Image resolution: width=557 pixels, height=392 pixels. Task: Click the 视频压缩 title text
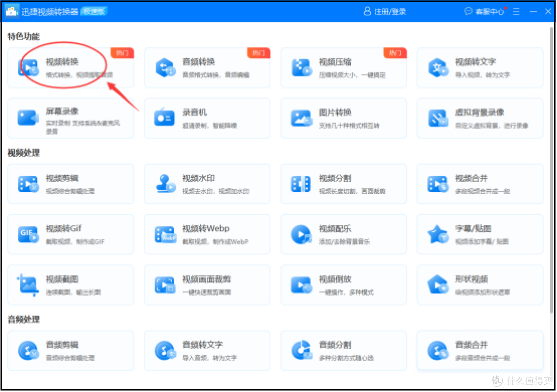pyautogui.click(x=335, y=62)
